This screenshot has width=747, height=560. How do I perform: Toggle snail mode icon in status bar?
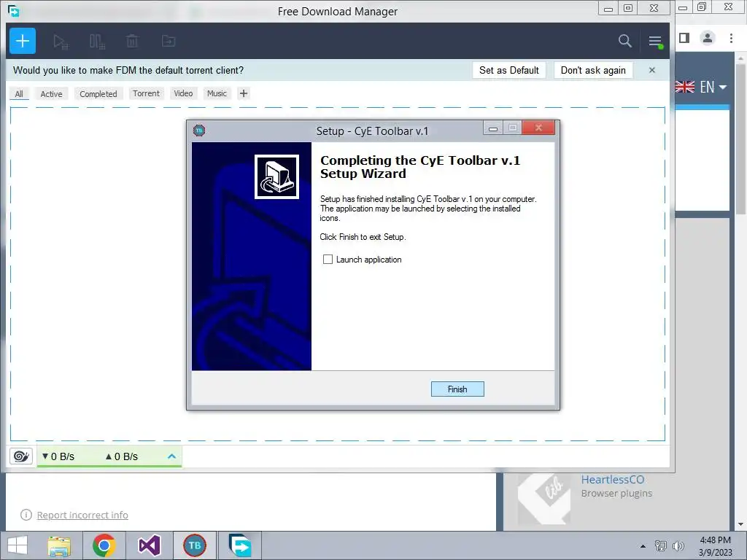pyautogui.click(x=21, y=456)
